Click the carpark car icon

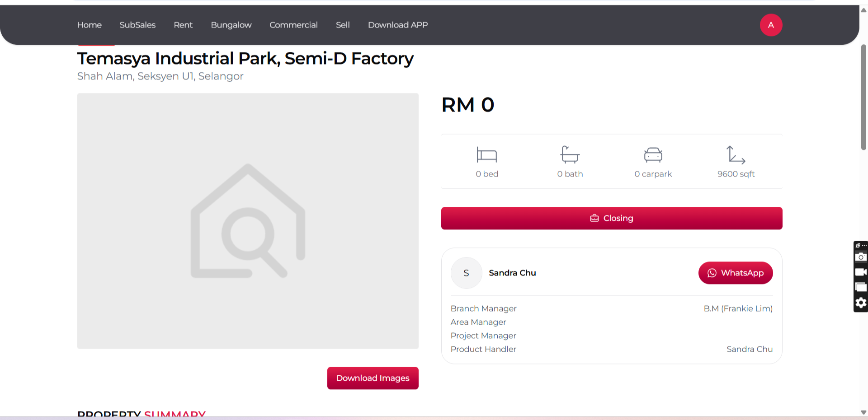pos(653,155)
